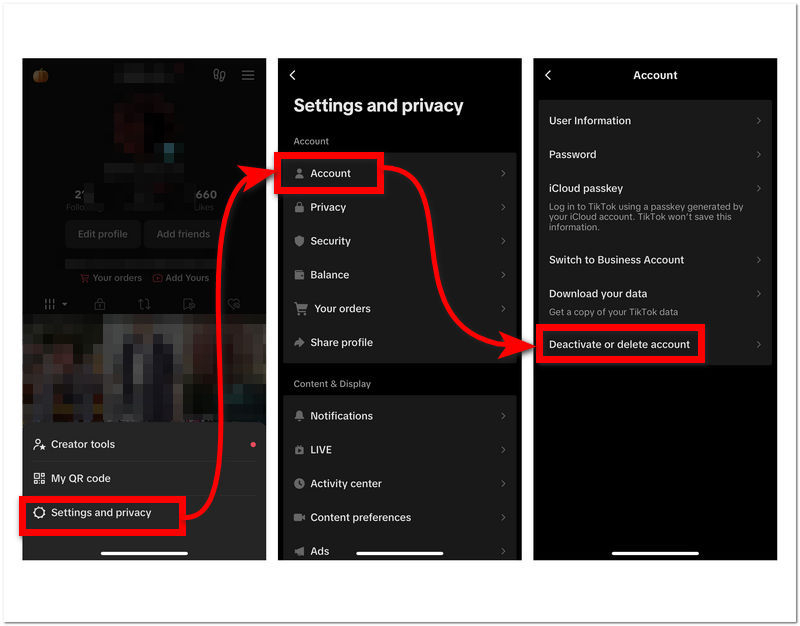Switch to the videos grid tab
800x626 pixels.
(55, 305)
